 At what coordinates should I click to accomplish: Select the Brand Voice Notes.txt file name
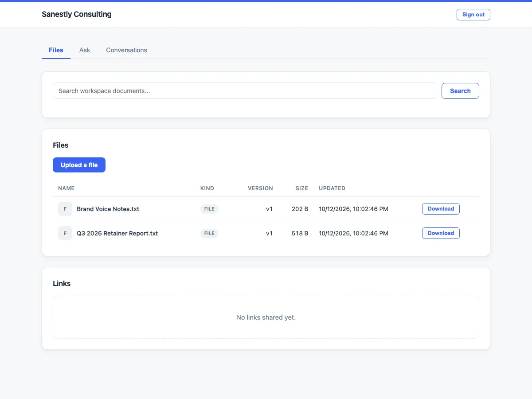(x=108, y=209)
